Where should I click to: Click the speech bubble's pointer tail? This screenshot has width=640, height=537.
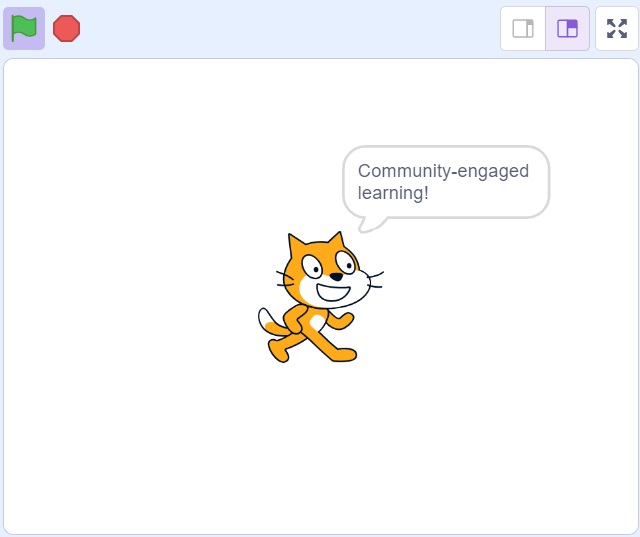tap(371, 225)
